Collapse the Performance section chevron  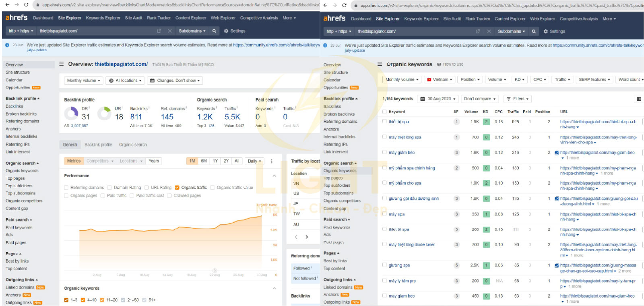click(275, 176)
